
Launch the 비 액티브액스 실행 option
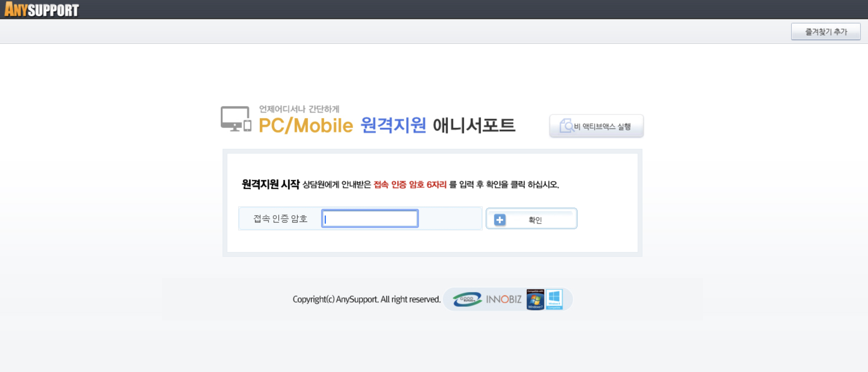click(596, 126)
